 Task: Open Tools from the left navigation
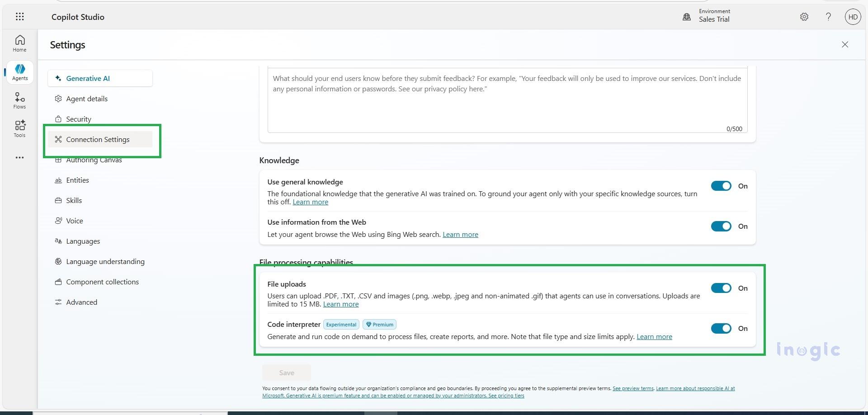[19, 129]
